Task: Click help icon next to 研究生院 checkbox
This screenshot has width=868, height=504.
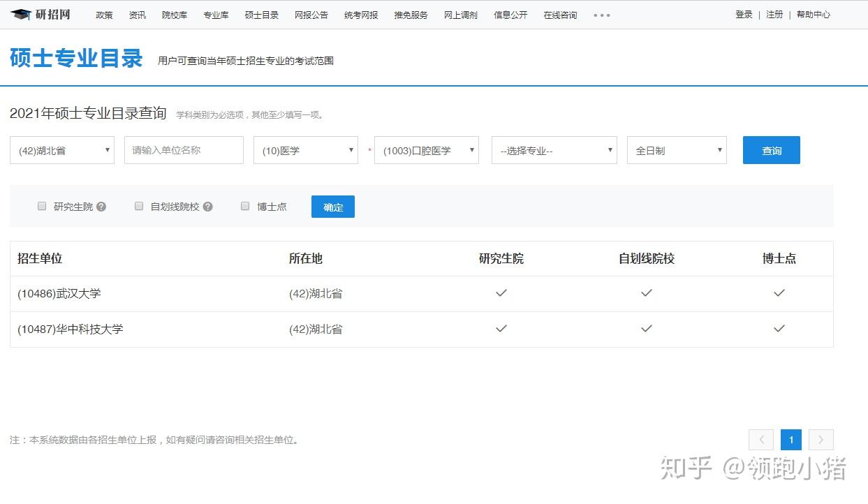Action: pyautogui.click(x=101, y=207)
